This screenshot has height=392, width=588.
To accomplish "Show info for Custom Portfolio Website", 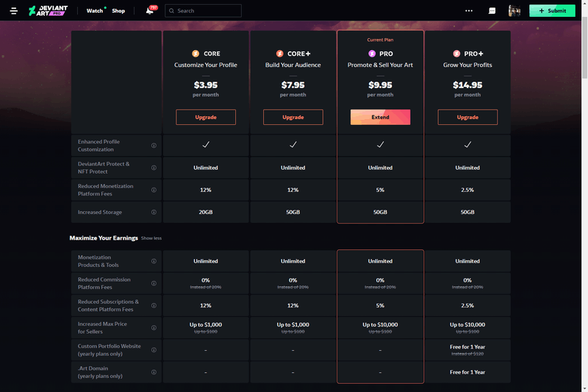I will point(154,350).
